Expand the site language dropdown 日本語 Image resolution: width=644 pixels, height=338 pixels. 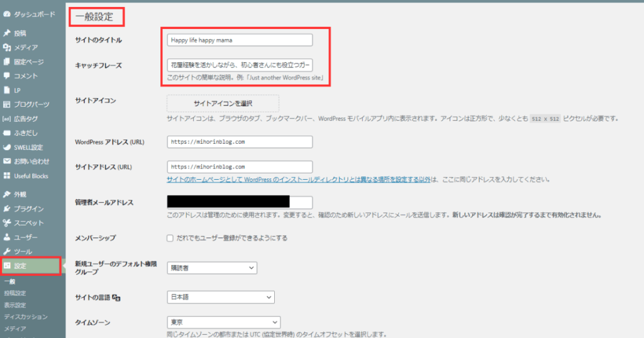click(221, 297)
